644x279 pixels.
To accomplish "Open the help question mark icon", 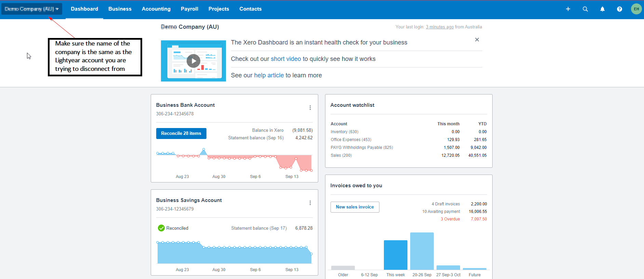I will [x=619, y=9].
